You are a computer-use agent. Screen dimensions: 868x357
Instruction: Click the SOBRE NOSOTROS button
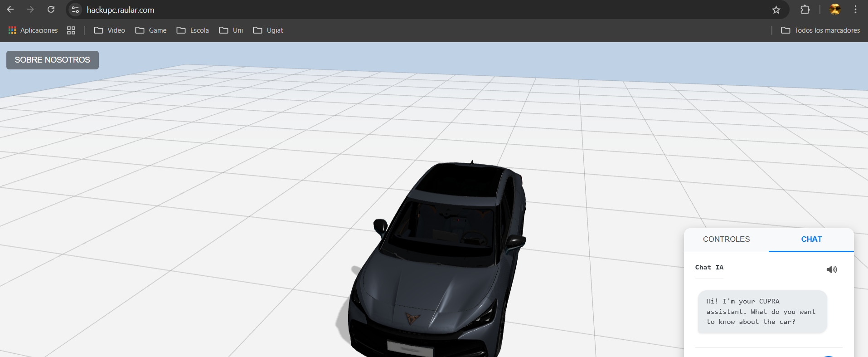pos(53,60)
